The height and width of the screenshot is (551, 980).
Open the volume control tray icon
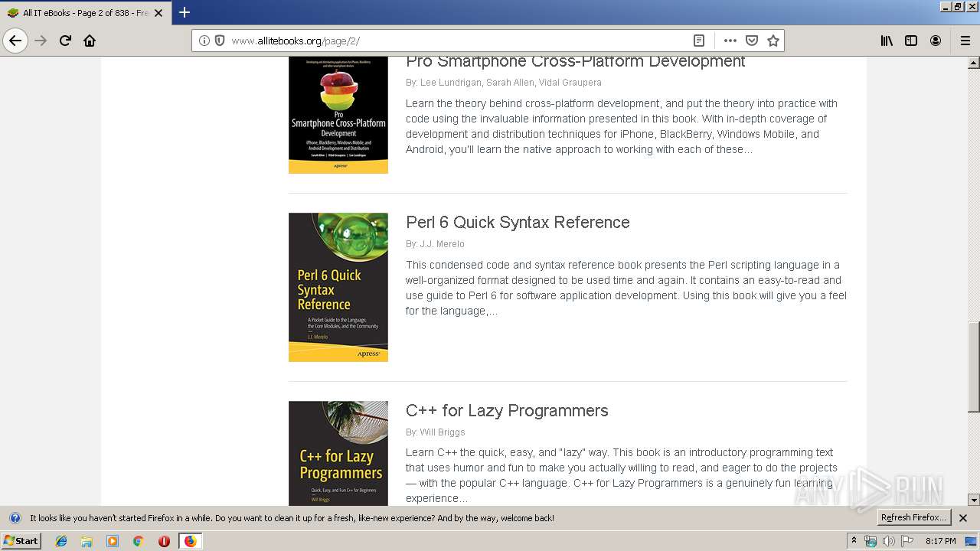pos(888,541)
